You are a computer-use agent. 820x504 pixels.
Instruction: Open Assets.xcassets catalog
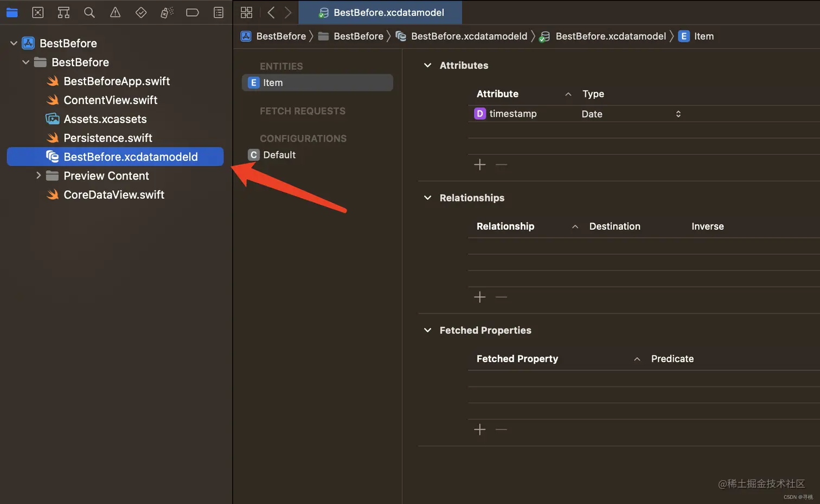pos(105,119)
